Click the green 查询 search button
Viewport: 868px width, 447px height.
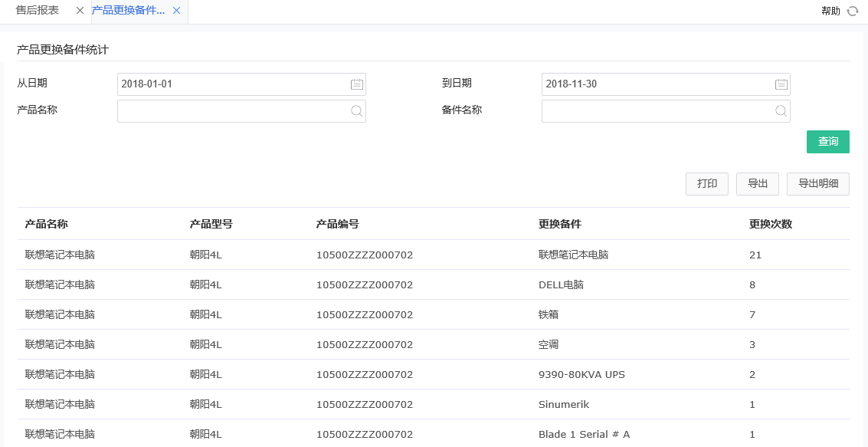click(828, 142)
